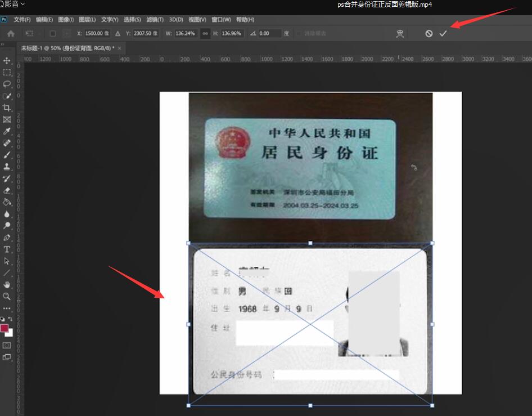This screenshot has width=532, height=416.
Task: Select the Move tool
Action: (6, 61)
